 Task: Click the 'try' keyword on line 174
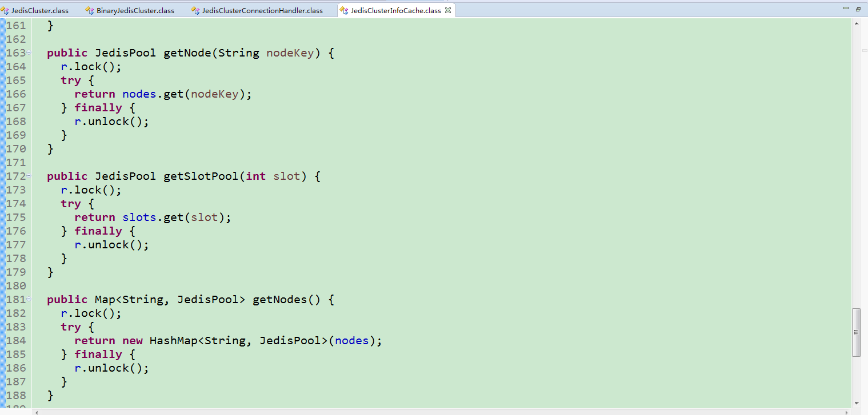coord(71,203)
